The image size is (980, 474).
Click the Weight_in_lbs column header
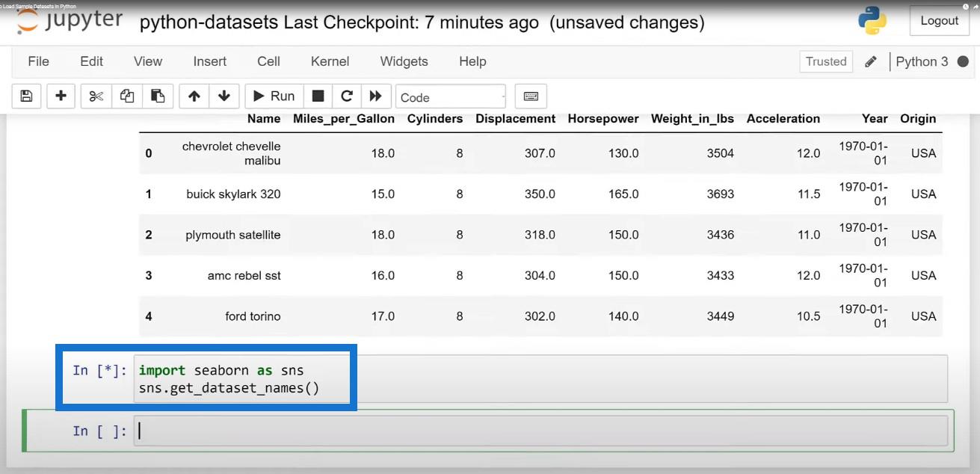[692, 119]
